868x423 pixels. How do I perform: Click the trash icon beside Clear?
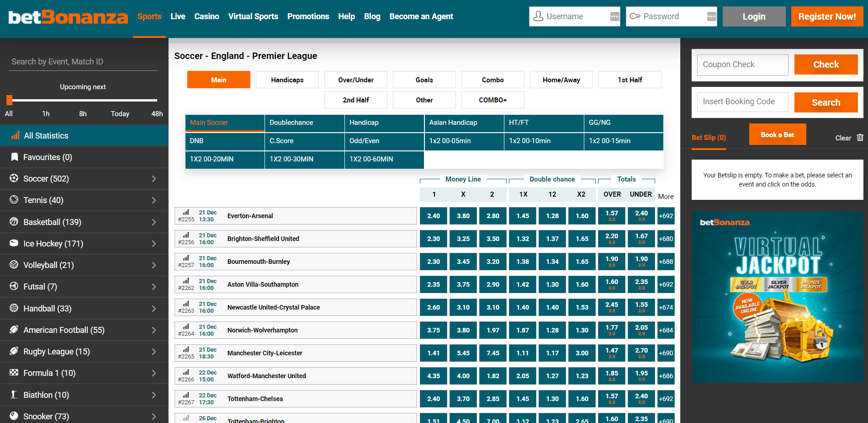860,138
